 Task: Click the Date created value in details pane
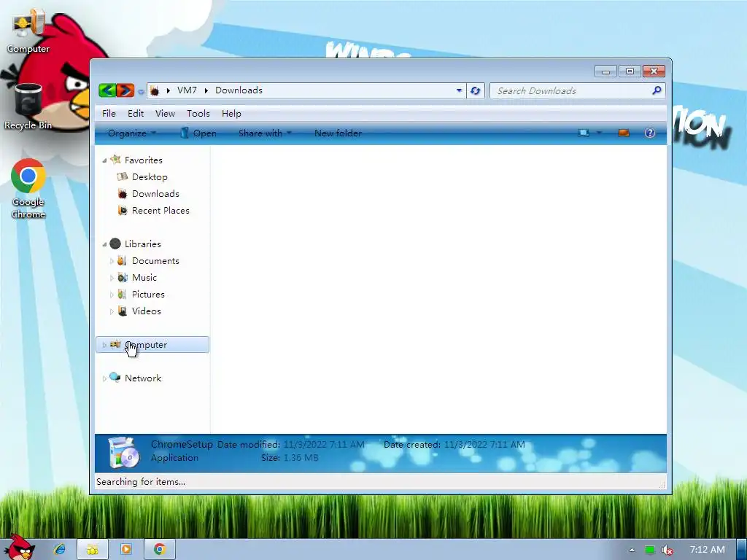[x=484, y=444]
